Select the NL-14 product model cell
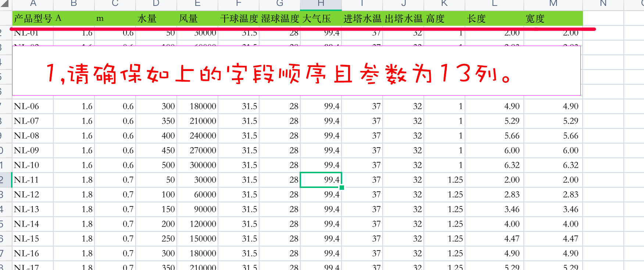 point(33,224)
